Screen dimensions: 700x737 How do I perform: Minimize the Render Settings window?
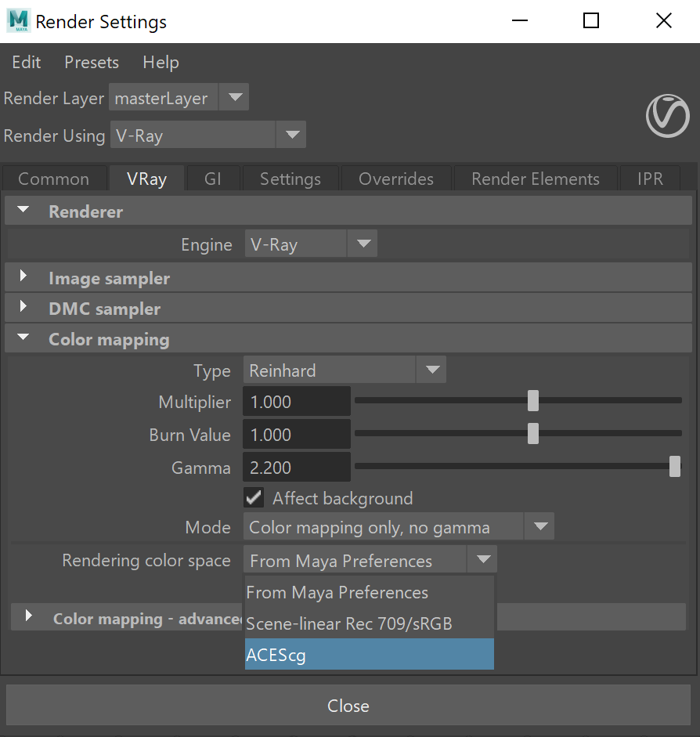coord(520,20)
